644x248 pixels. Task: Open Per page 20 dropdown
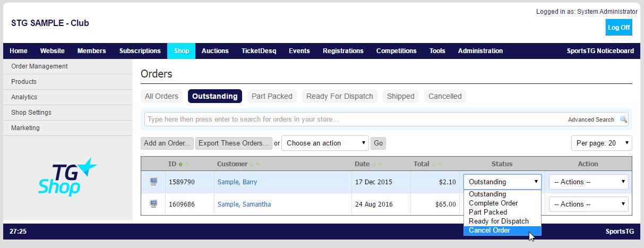tap(602, 143)
